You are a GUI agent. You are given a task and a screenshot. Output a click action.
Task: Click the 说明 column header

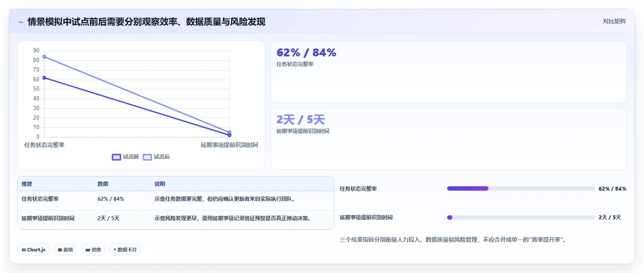tap(159, 184)
